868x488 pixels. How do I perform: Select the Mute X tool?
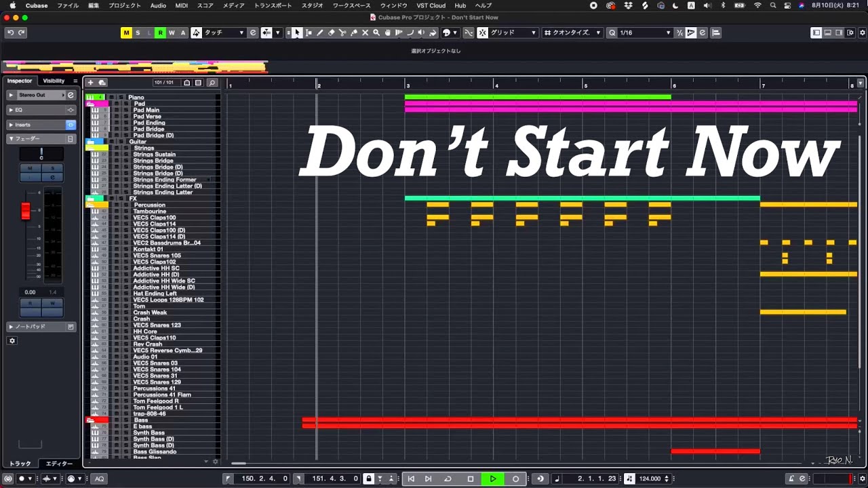click(x=365, y=33)
